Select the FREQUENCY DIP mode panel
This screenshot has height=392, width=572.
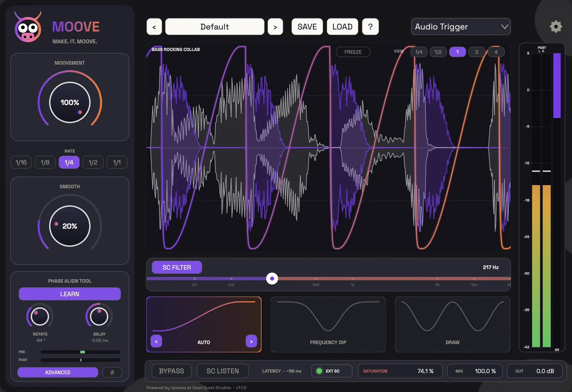(328, 324)
